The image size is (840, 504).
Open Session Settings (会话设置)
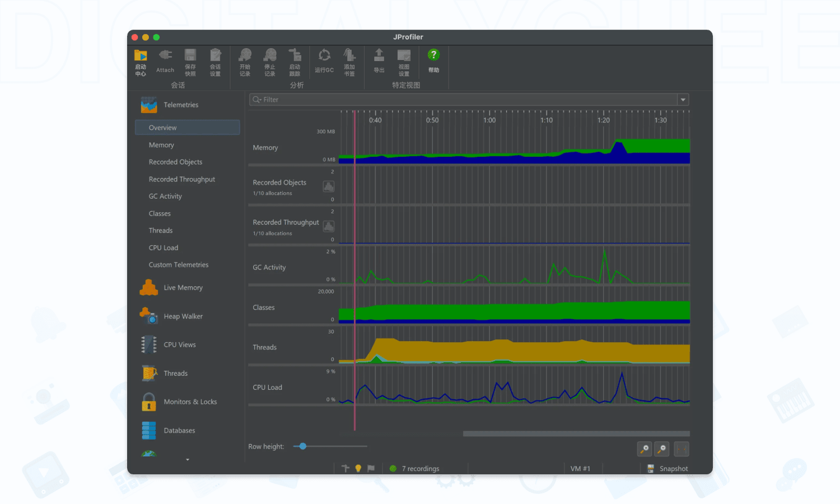coord(215,62)
